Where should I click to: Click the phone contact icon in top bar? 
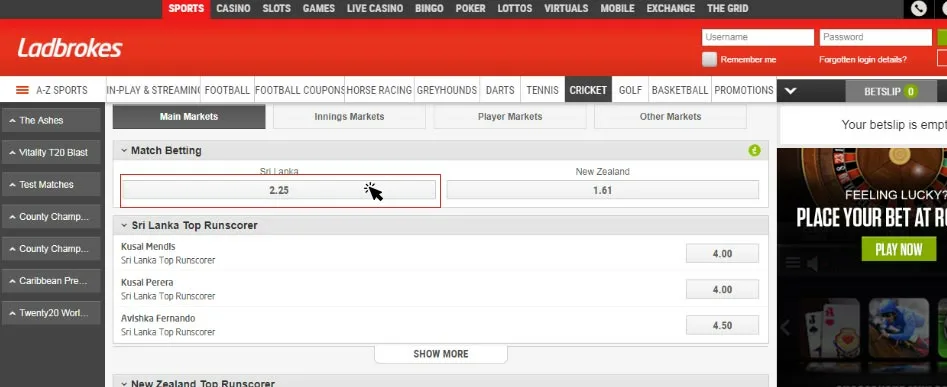pyautogui.click(x=919, y=8)
